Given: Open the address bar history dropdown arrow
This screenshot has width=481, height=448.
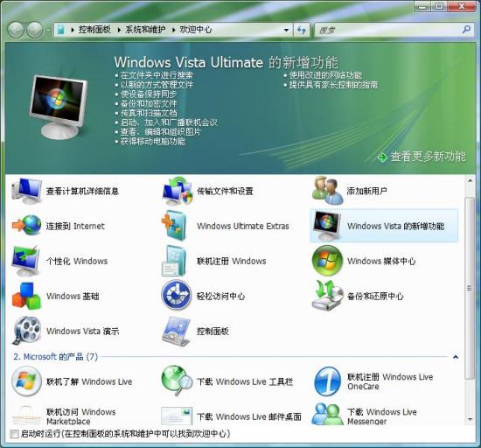Looking at the screenshot, I should pos(286,30).
